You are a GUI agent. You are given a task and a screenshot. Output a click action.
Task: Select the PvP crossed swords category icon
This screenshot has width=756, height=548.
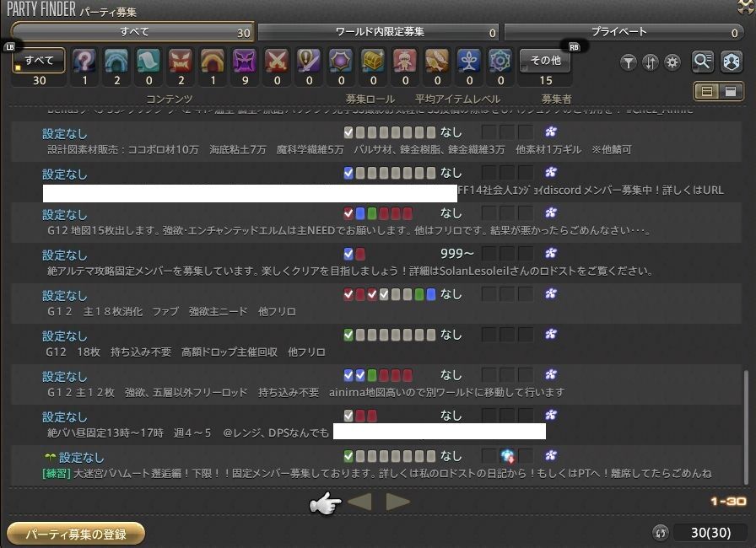(277, 61)
